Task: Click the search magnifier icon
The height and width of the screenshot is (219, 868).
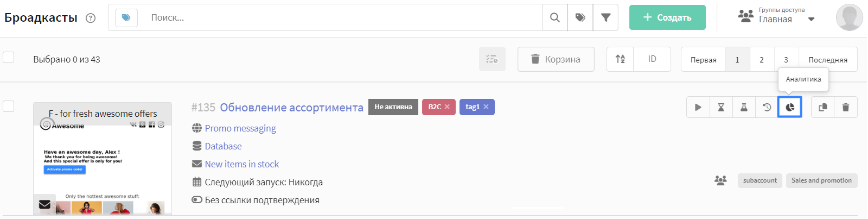Action: point(554,17)
